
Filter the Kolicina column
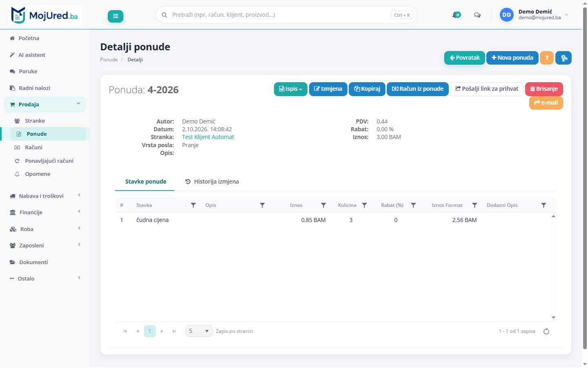click(x=365, y=205)
